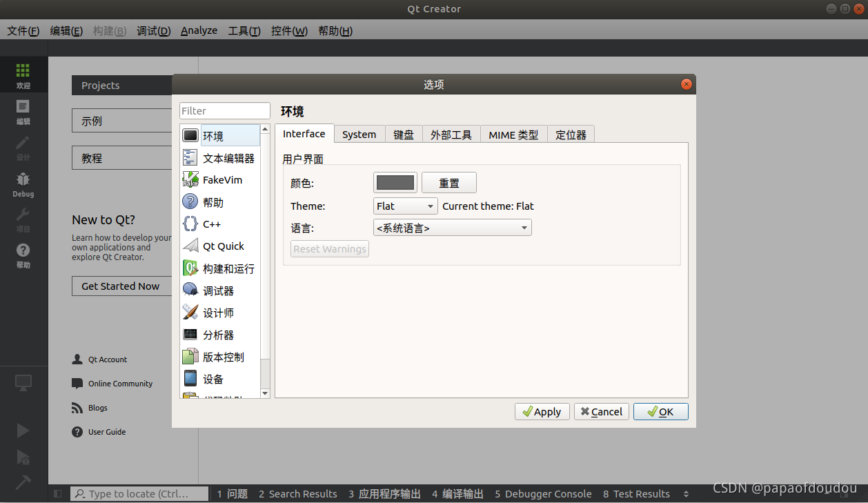Switch to the Interface tab
This screenshot has height=503, width=868.
304,134
